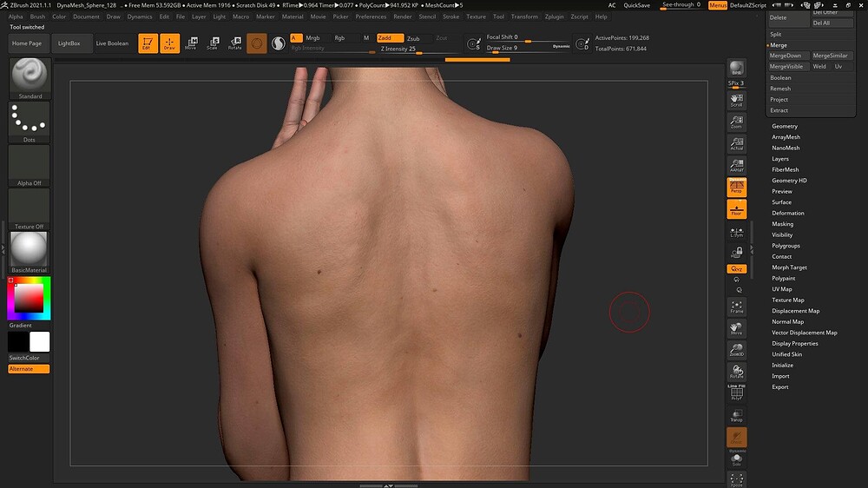Activate the Draw mode button

[169, 43]
